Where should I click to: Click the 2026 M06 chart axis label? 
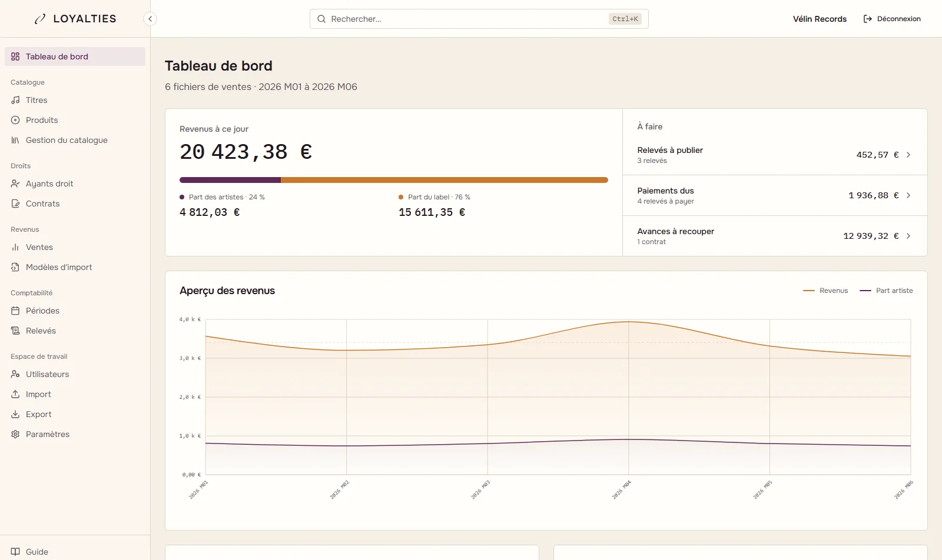(x=904, y=490)
